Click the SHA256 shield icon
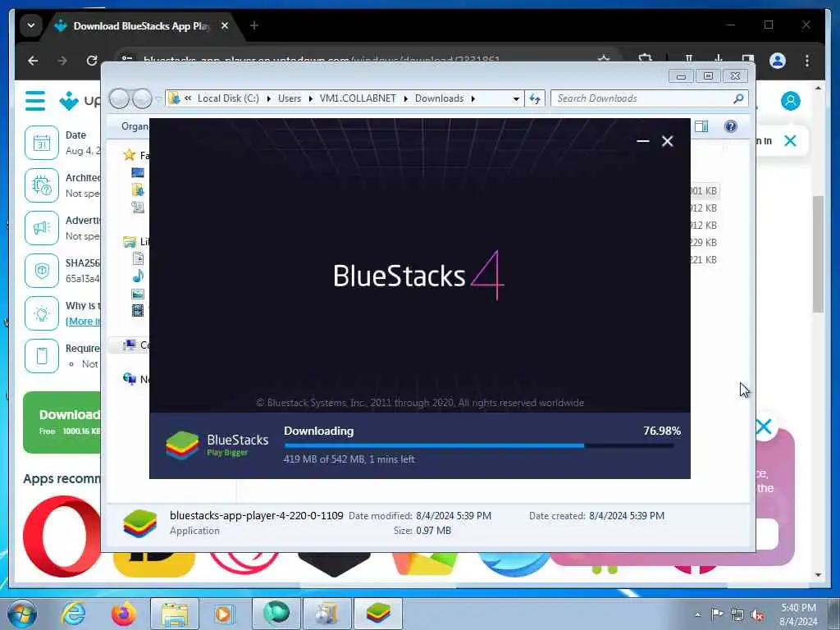Viewport: 840px width, 630px height. tap(42, 271)
